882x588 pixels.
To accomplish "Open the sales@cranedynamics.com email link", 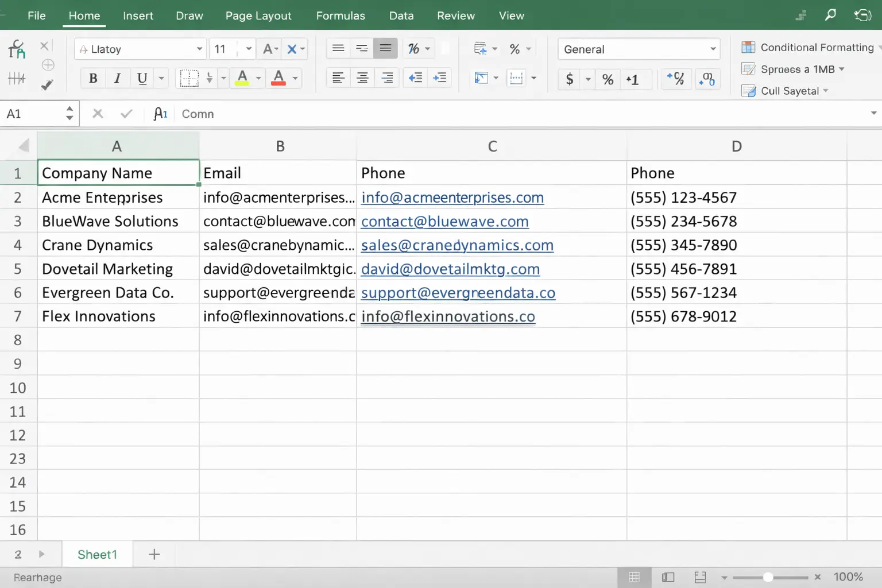I will [x=457, y=245].
